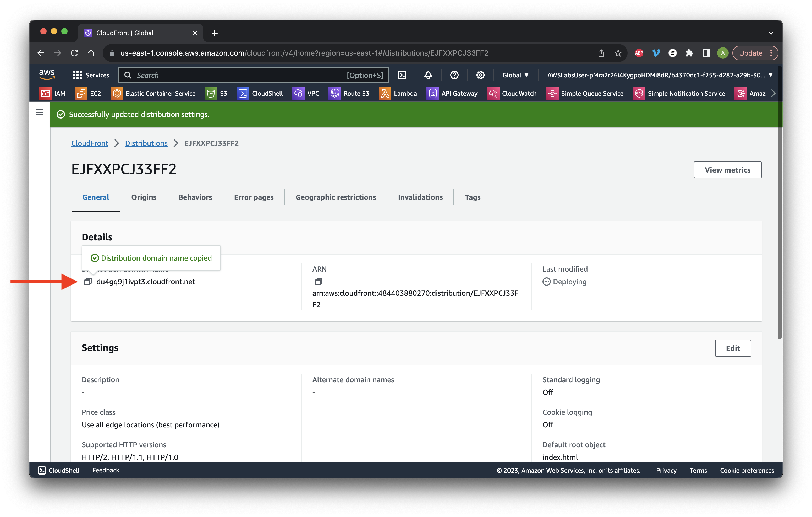Open CloudWatch service shortcut
Image resolution: width=812 pixels, height=517 pixels.
click(512, 94)
